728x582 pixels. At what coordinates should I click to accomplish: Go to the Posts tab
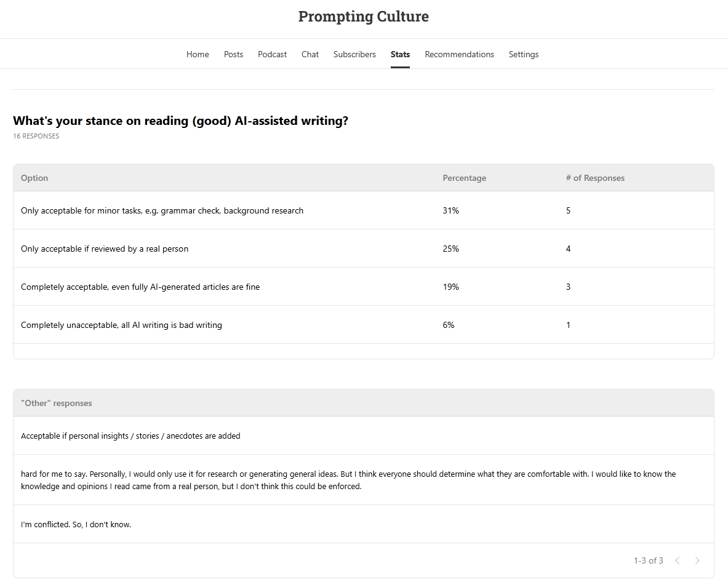click(233, 54)
